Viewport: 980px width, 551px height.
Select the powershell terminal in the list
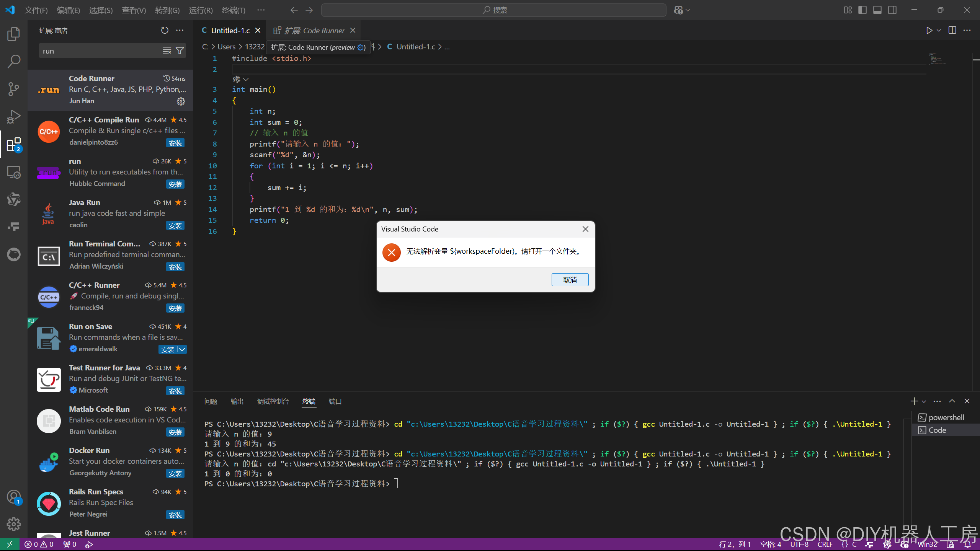944,417
